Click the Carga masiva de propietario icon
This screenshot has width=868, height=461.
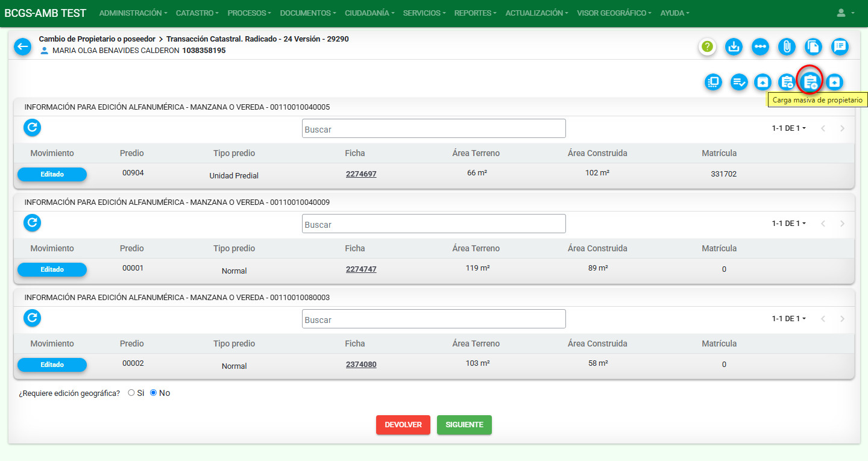point(810,81)
